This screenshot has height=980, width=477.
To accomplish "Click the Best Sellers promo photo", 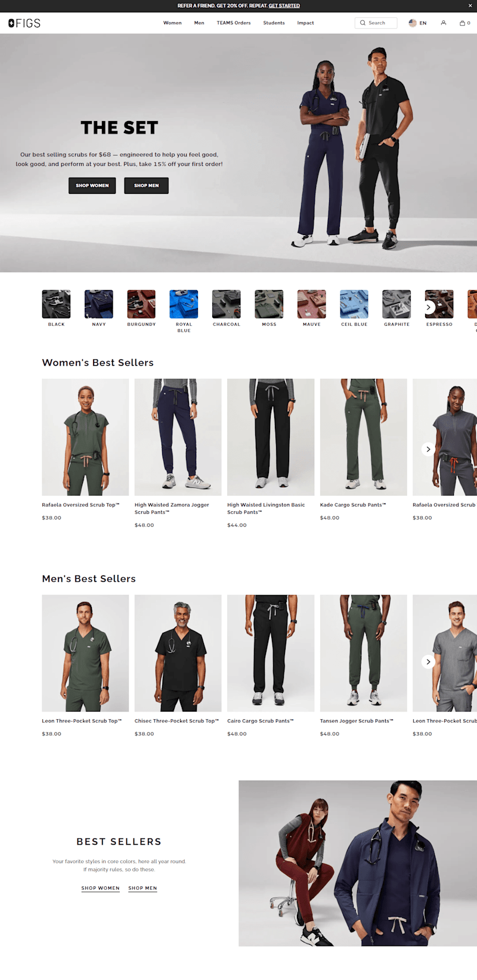I will (x=358, y=863).
